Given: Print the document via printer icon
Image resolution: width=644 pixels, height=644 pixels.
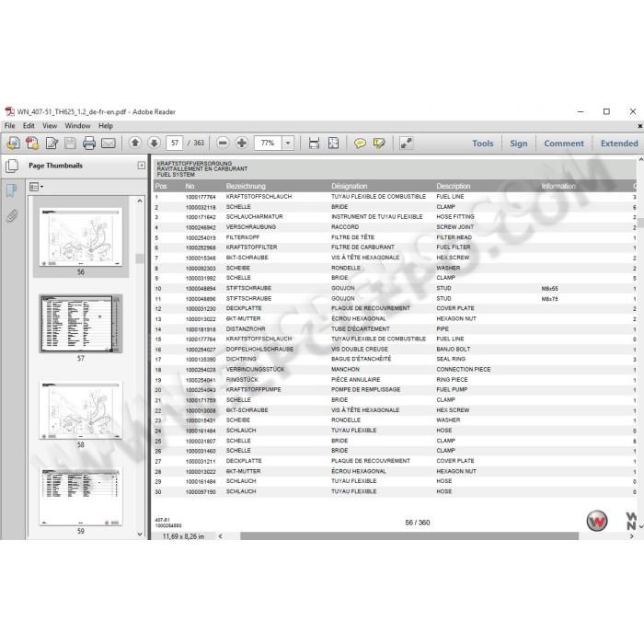Looking at the screenshot, I should (x=89, y=143).
